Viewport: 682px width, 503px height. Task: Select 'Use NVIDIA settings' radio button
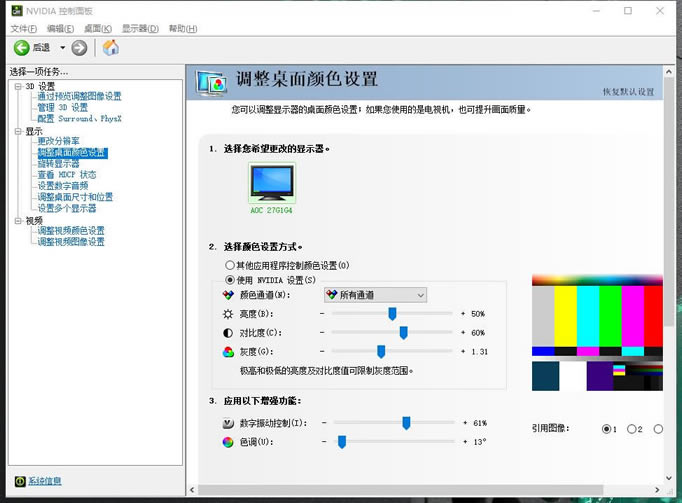pyautogui.click(x=230, y=280)
